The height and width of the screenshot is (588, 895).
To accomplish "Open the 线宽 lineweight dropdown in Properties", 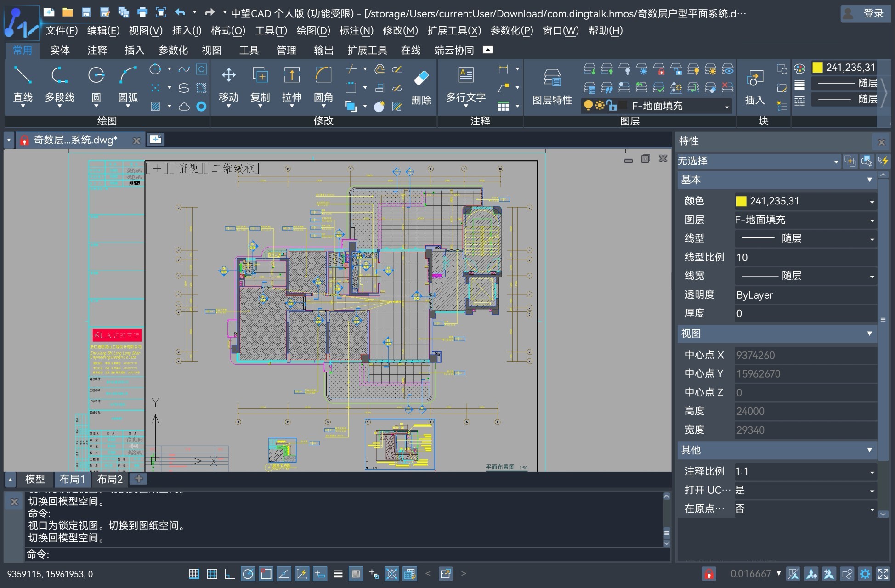I will [872, 276].
